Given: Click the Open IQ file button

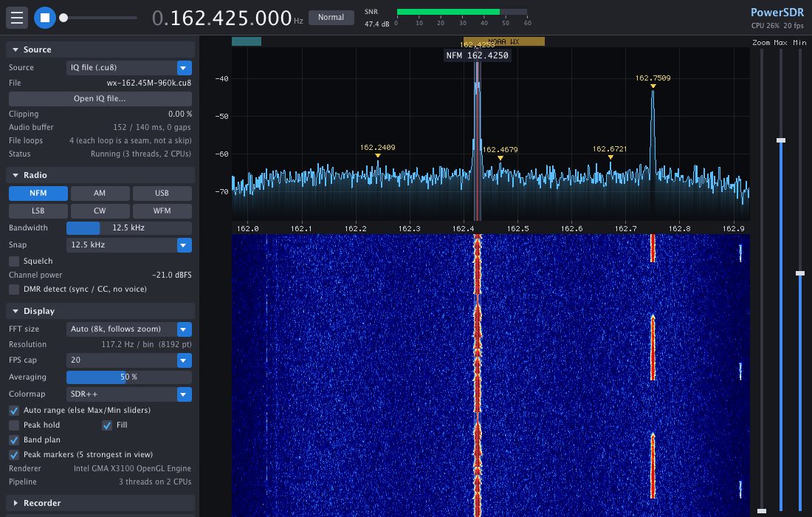Looking at the screenshot, I should coord(100,98).
